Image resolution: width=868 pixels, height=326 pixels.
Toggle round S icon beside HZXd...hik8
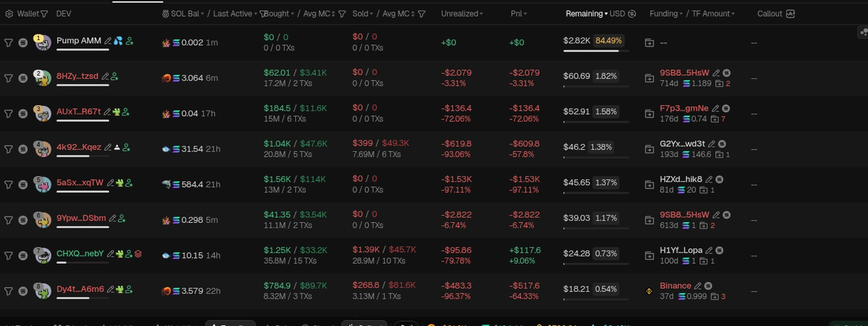[719, 180]
